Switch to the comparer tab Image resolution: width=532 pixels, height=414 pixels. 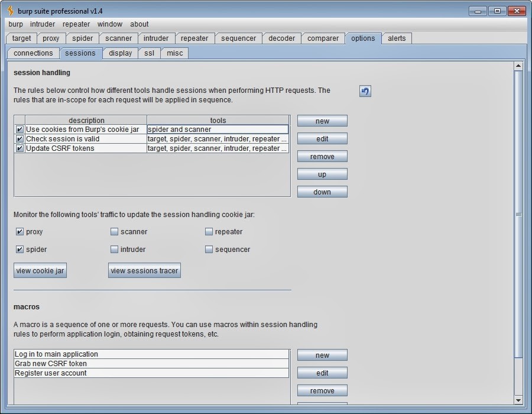[323, 38]
